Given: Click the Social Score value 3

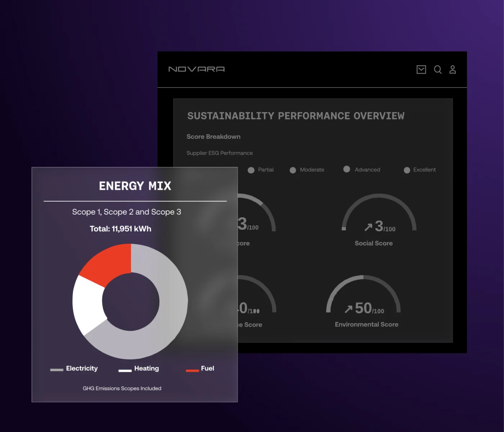Looking at the screenshot, I should tap(379, 226).
